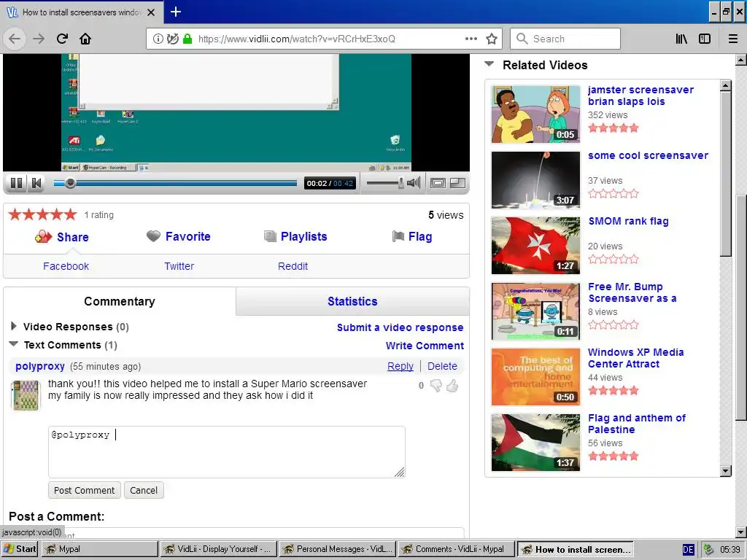Pause the video with the pause button

pyautogui.click(x=16, y=183)
